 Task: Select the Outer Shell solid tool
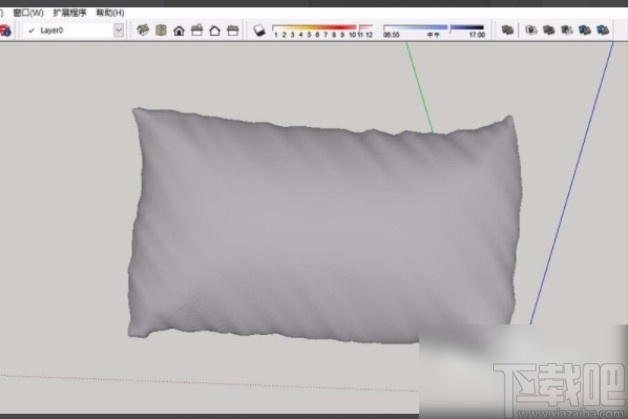coord(507,30)
